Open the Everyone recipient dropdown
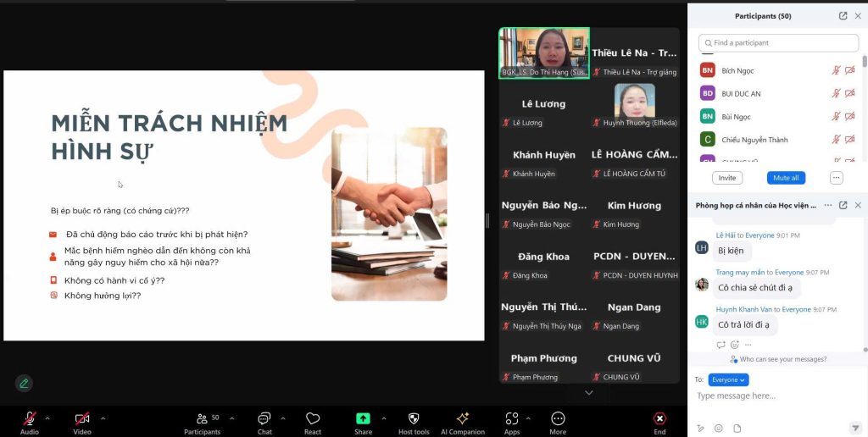 click(x=728, y=380)
